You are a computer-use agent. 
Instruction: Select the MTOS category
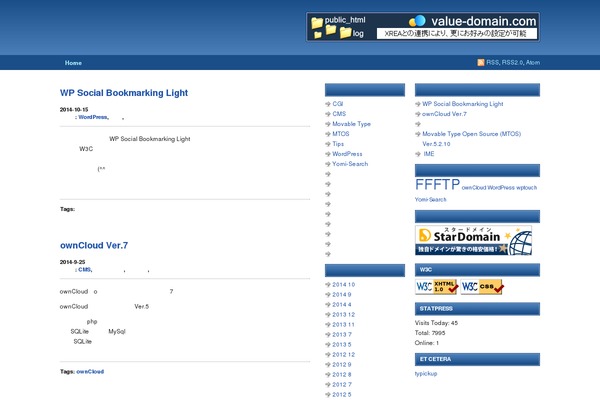click(x=341, y=134)
